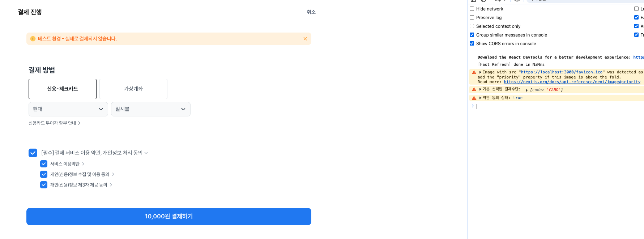Screen dimensions: 644x239
Task: Expand the 기본 선택된 결제수단 console log
Action: (480, 89)
